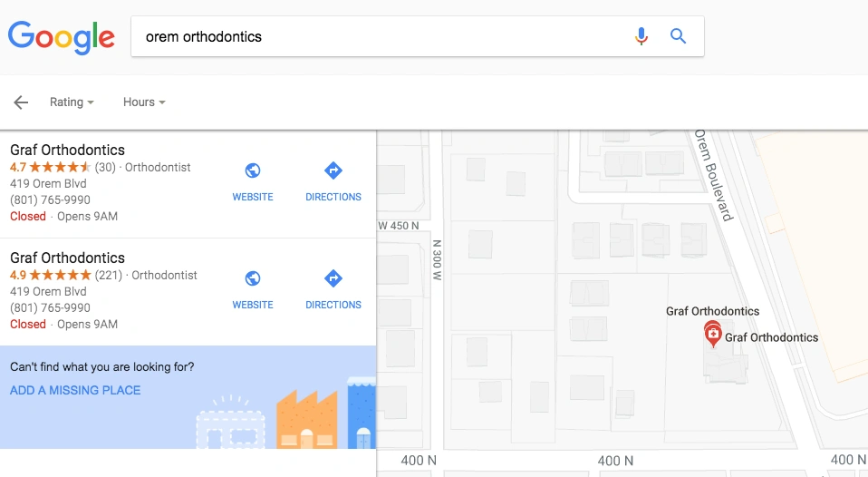Click the Graf Orthodontics label beside the map pin
Image resolution: width=868 pixels, height=477 pixels.
[771, 337]
